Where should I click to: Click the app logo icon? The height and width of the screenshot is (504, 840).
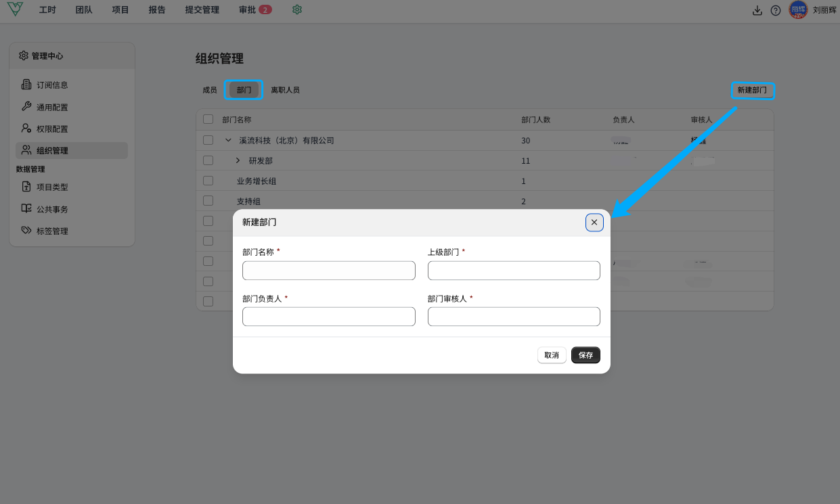pyautogui.click(x=14, y=9)
